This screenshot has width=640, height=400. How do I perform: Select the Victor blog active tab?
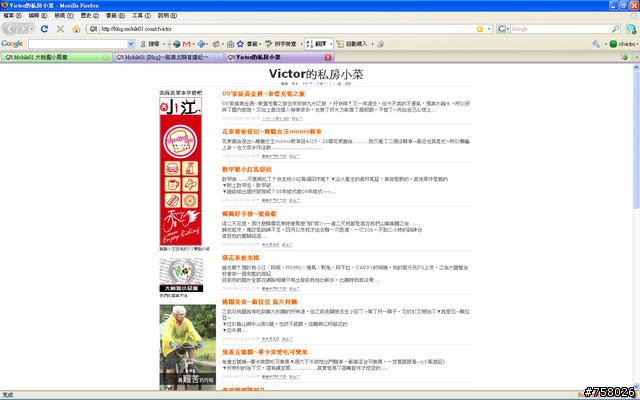pyautogui.click(x=280, y=58)
